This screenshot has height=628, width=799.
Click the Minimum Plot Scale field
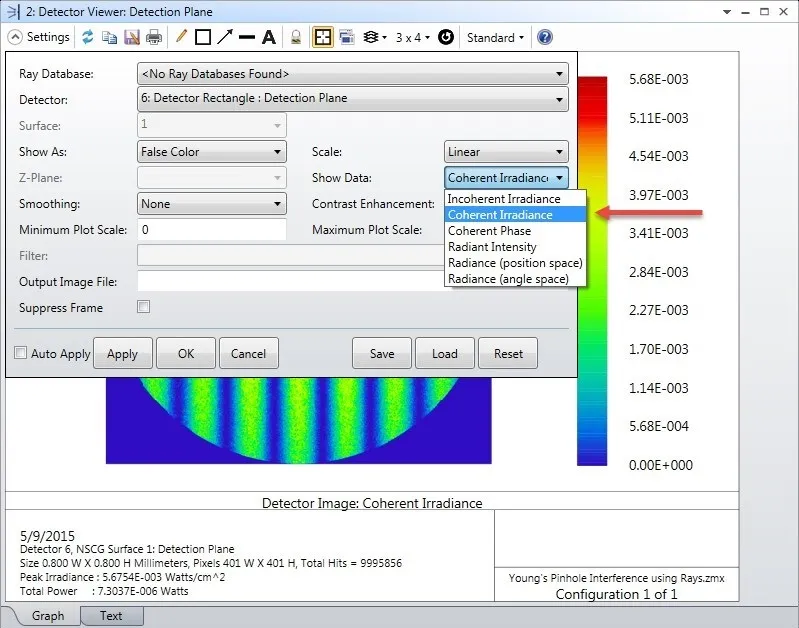[x=212, y=230]
